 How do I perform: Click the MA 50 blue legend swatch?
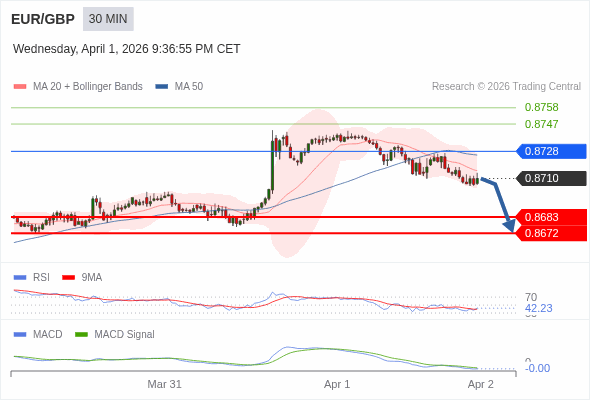tap(162, 87)
